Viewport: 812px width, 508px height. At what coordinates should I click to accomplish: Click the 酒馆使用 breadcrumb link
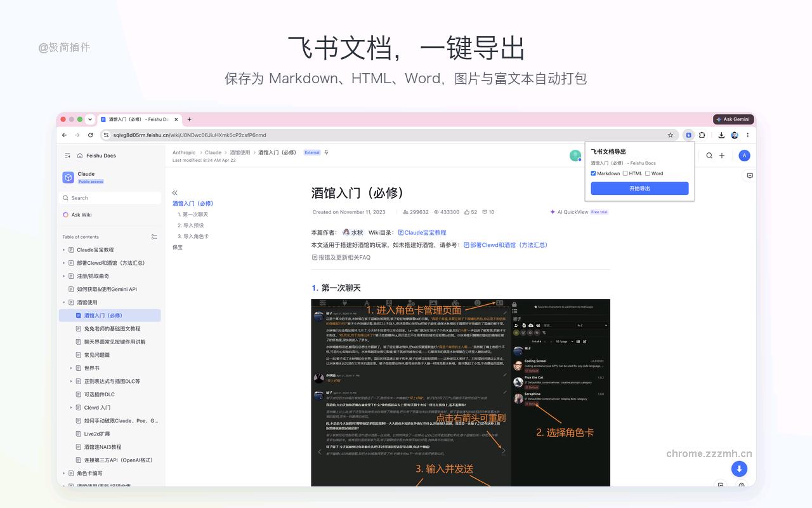pyautogui.click(x=240, y=152)
